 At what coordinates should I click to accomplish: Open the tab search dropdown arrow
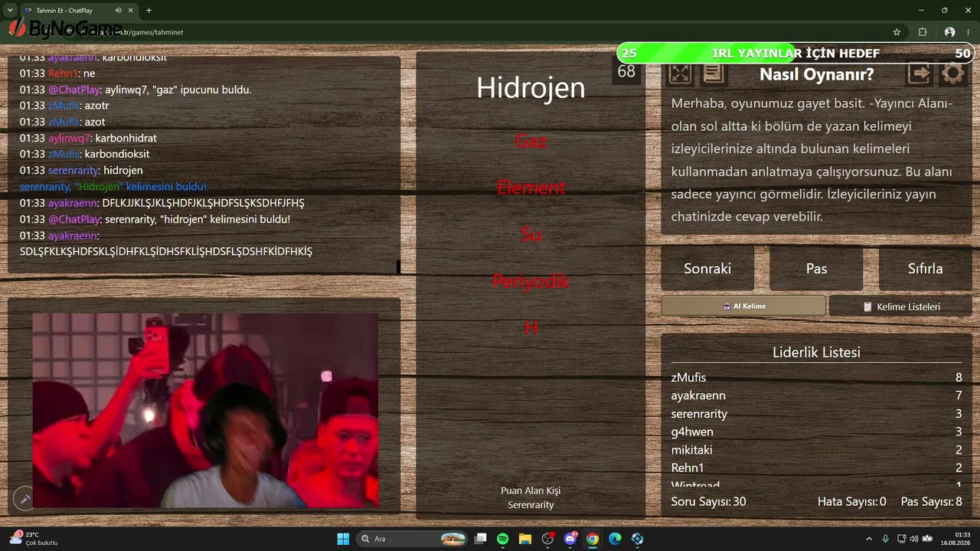[10, 11]
